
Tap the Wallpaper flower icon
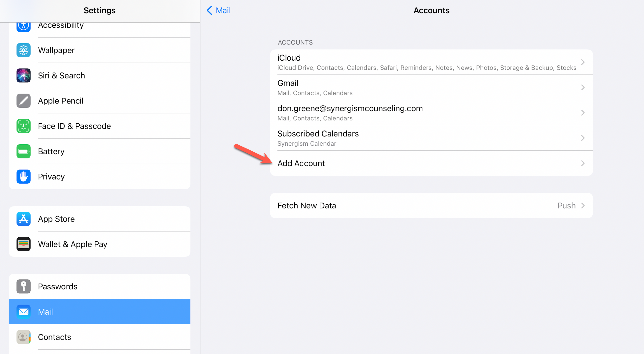coord(23,50)
